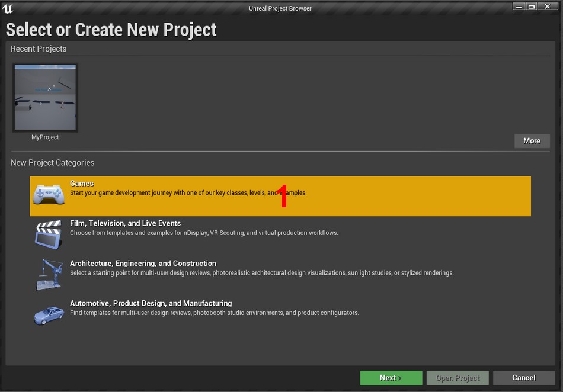The height and width of the screenshot is (392, 563).
Task: Click the Architecture crane icon
Action: 49,275
